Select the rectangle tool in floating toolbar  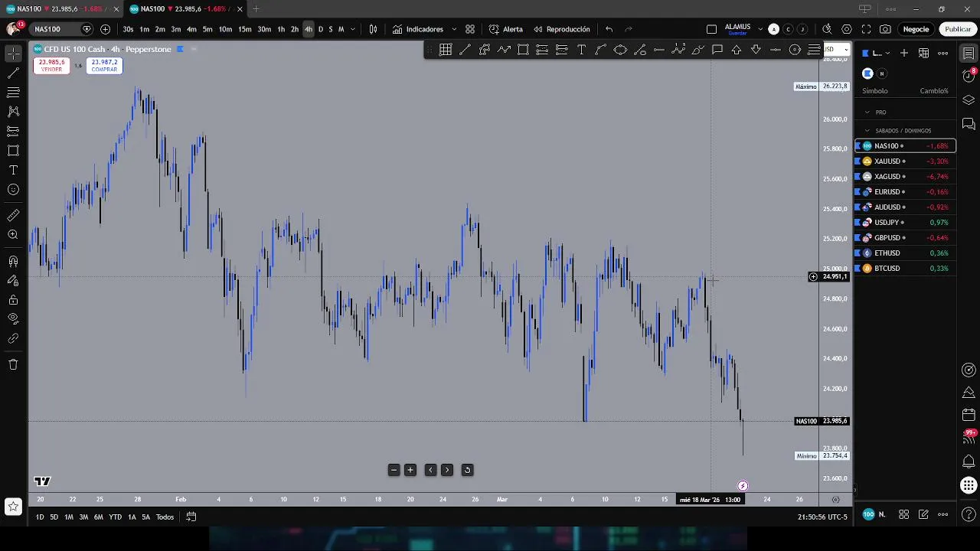tap(523, 50)
